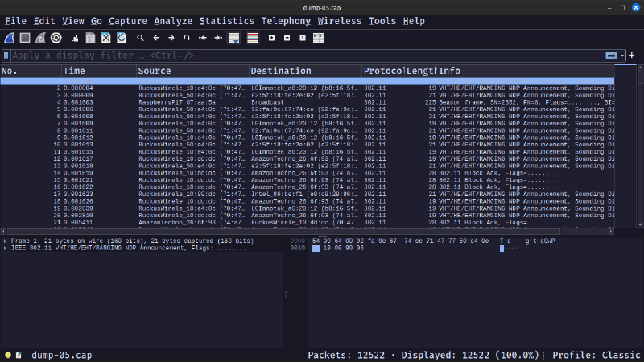The height and width of the screenshot is (362, 644).
Task: Save this capture file
Action: 90,38
